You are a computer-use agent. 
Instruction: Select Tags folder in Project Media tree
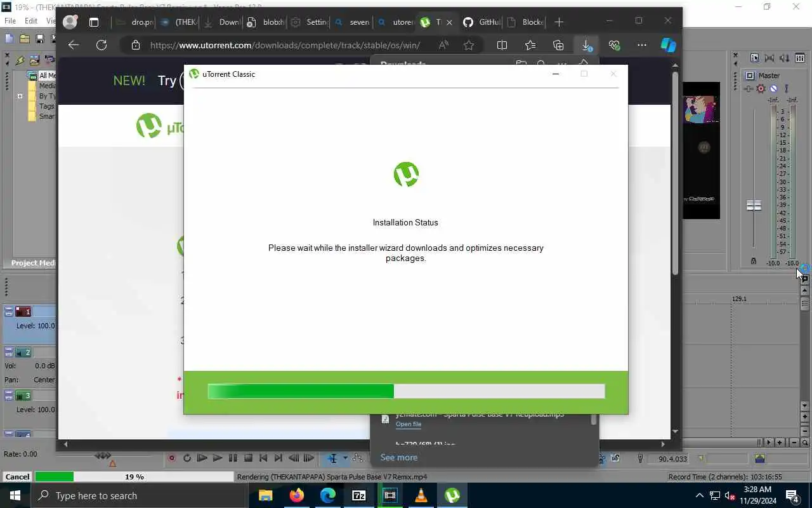pos(42,106)
